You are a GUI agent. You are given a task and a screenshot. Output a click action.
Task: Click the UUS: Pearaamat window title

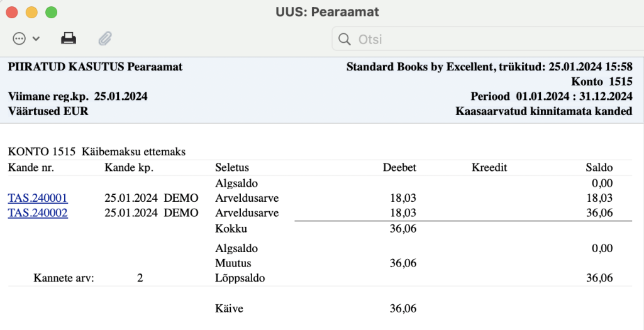coord(327,13)
